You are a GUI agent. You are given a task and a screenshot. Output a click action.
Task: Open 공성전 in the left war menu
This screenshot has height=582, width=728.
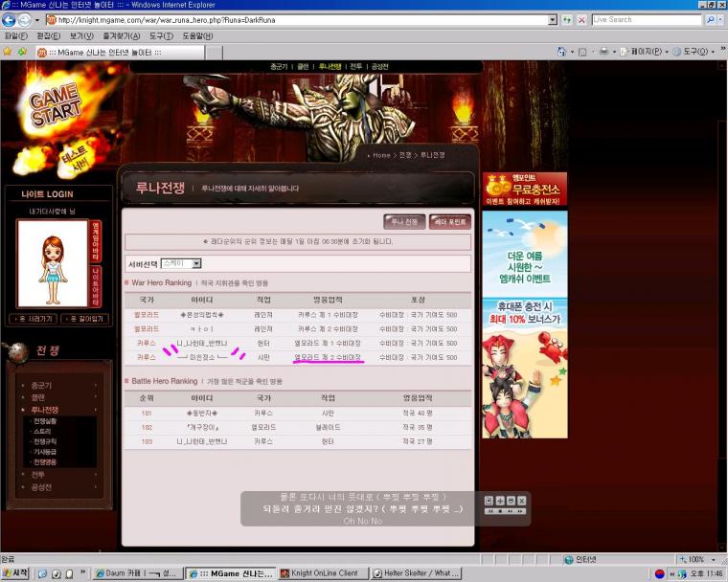coord(41,487)
